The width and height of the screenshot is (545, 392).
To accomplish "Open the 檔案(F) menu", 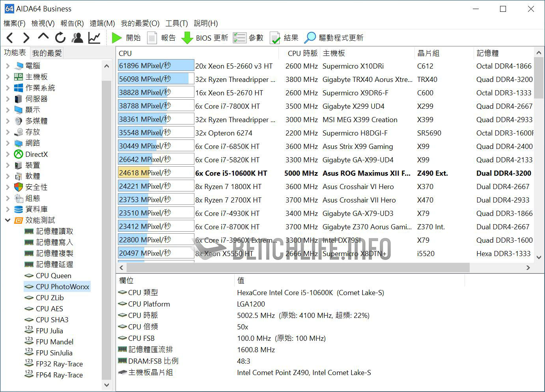I will (15, 23).
